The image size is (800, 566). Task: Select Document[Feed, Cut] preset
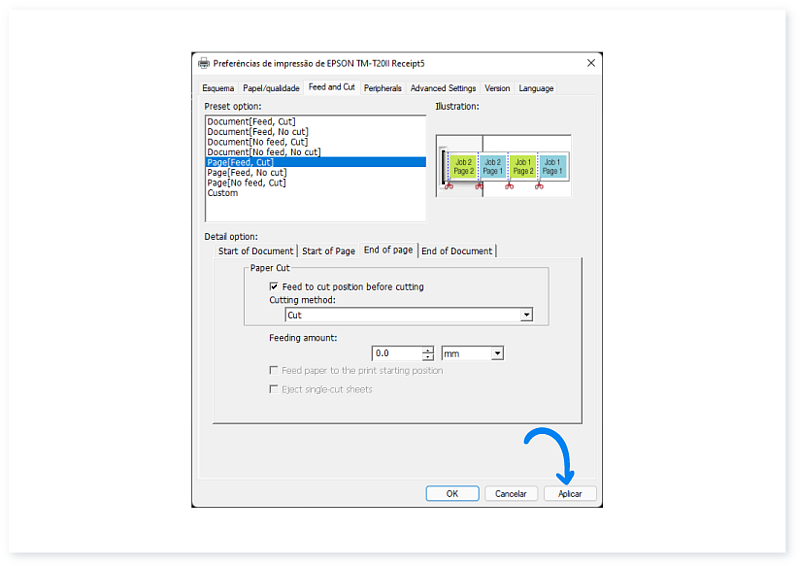(251, 121)
